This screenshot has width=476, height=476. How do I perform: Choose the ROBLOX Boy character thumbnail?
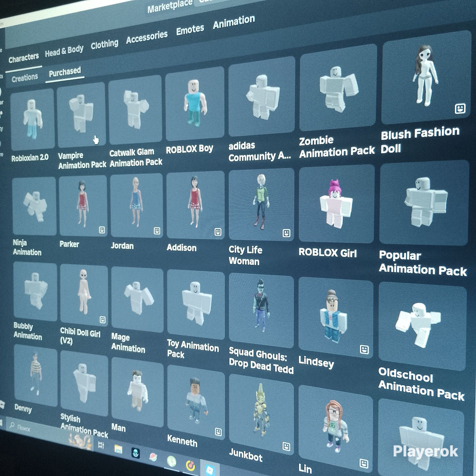195,104
